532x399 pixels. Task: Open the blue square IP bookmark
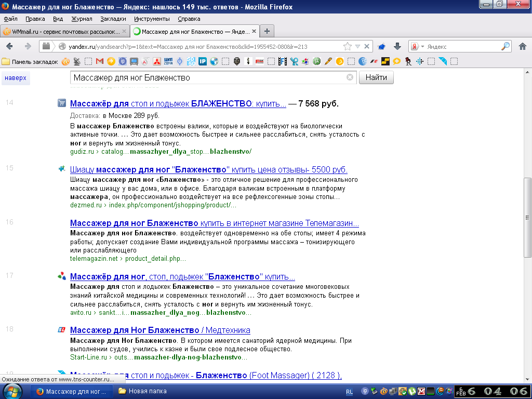coord(203,61)
